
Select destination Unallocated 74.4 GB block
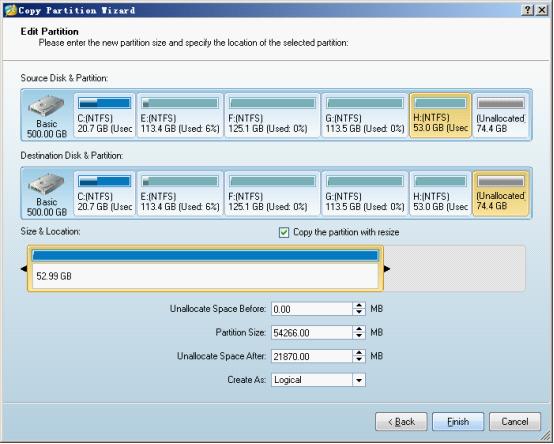pyautogui.click(x=501, y=194)
